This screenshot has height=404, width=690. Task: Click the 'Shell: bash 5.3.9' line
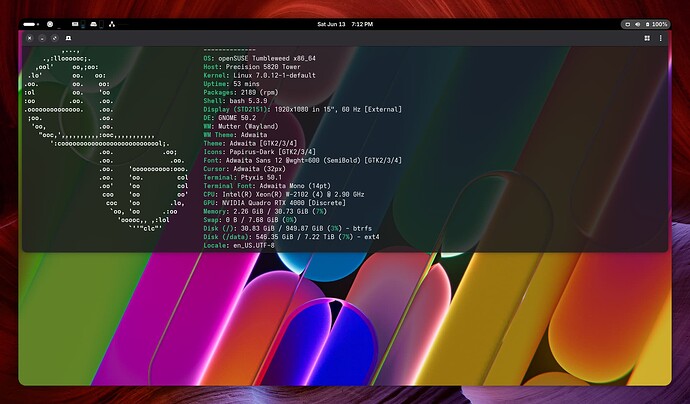click(235, 101)
